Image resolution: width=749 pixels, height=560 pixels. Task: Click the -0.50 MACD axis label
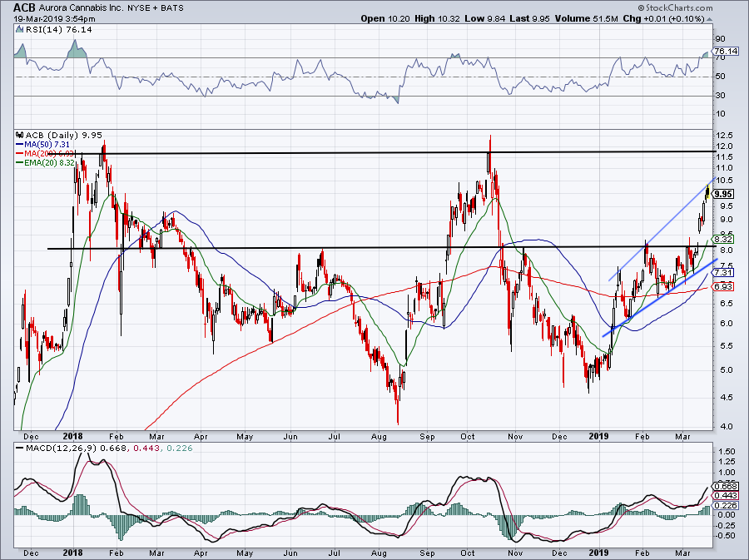(725, 536)
